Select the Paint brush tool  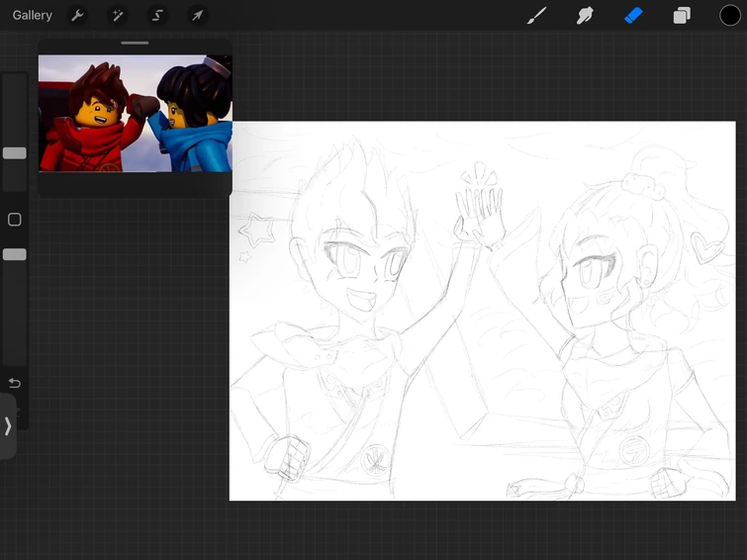tap(537, 15)
